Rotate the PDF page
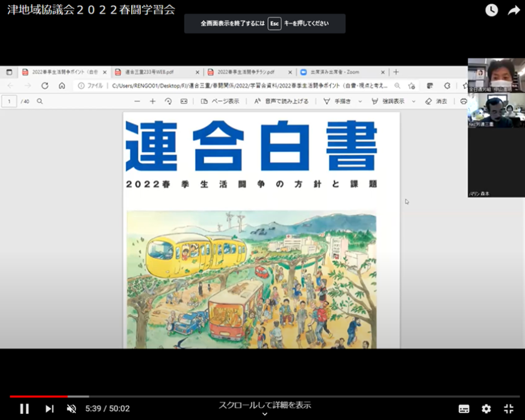 168,101
